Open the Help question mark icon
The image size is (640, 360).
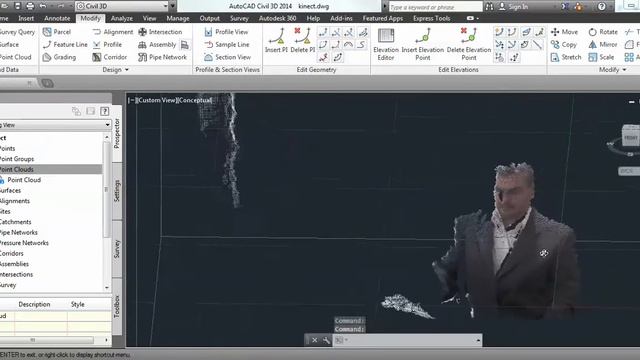pyautogui.click(x=602, y=7)
